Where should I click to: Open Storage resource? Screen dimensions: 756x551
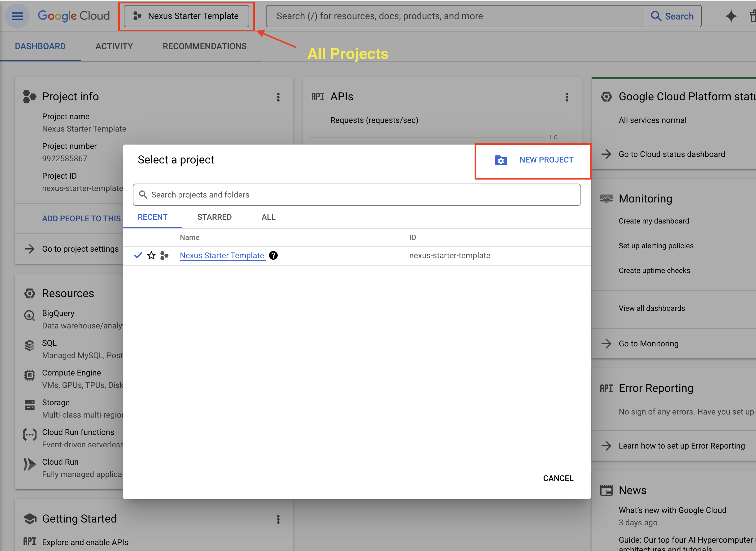click(x=56, y=403)
